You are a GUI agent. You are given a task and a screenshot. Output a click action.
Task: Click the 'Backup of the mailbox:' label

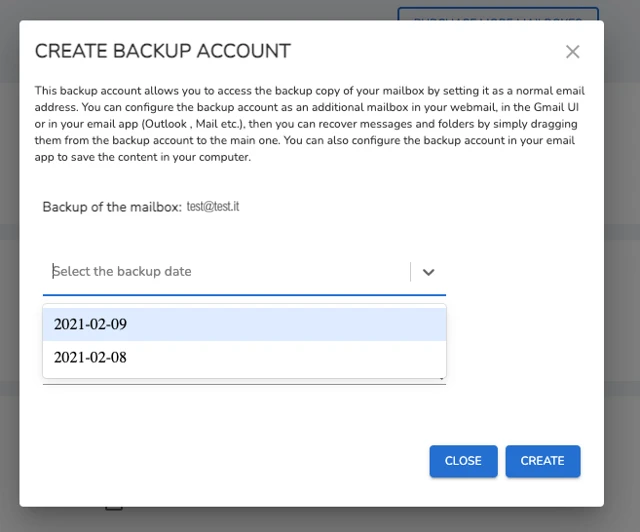[x=111, y=207]
